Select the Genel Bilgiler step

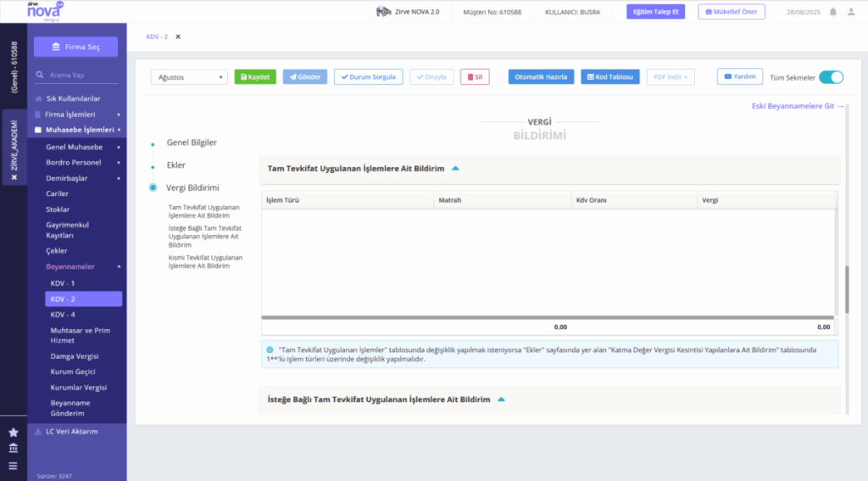pyautogui.click(x=192, y=143)
